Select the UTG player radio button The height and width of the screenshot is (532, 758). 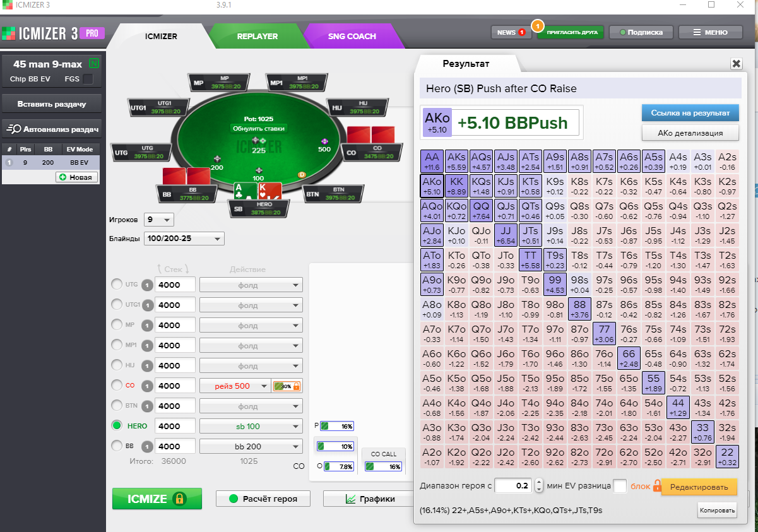(x=117, y=285)
